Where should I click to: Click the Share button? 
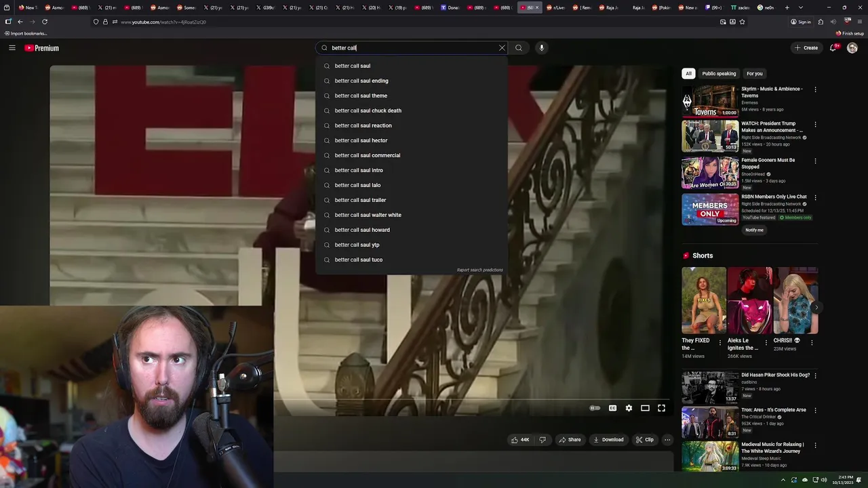tap(570, 440)
